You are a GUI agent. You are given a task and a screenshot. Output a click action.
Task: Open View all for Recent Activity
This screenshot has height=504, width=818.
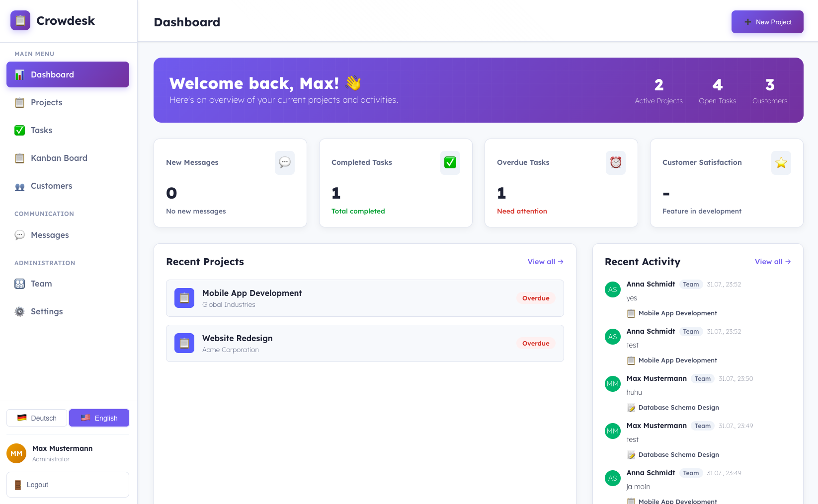[772, 262]
